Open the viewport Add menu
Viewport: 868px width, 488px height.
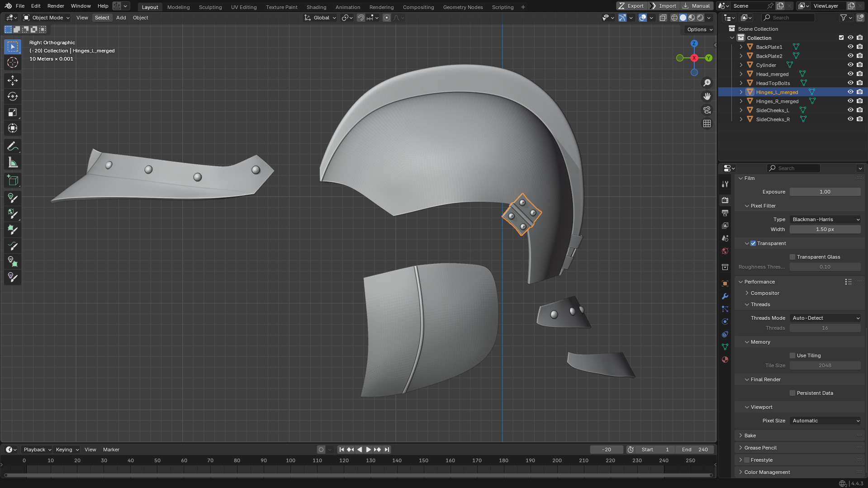(121, 18)
